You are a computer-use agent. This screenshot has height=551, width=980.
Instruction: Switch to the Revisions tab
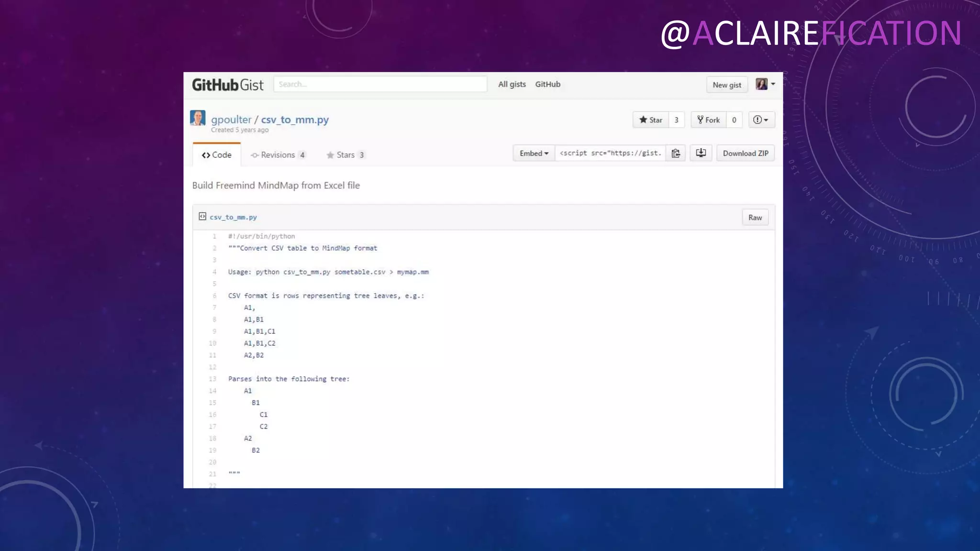pyautogui.click(x=278, y=155)
